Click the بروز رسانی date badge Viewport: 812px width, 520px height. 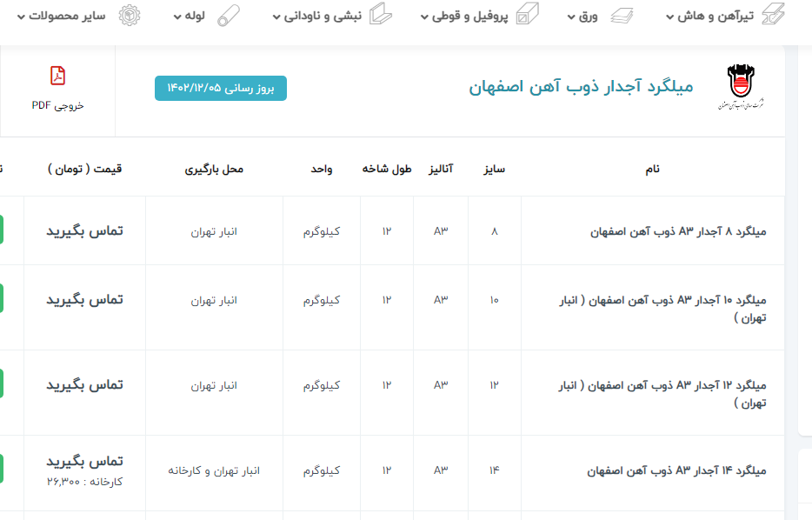coord(221,88)
